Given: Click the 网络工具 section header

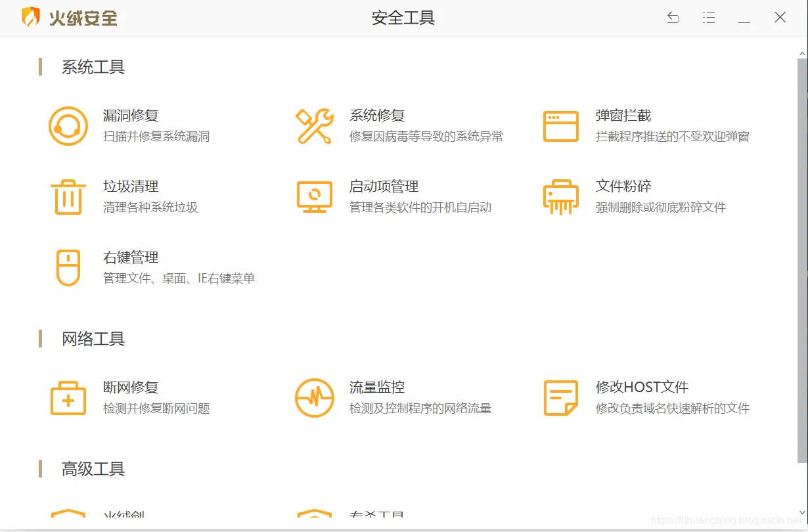Looking at the screenshot, I should 92,339.
